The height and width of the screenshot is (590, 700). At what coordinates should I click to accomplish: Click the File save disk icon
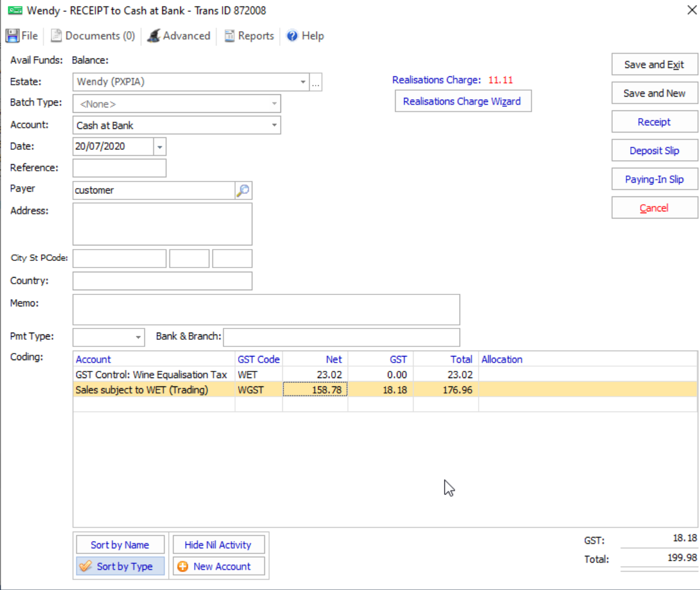(13, 36)
